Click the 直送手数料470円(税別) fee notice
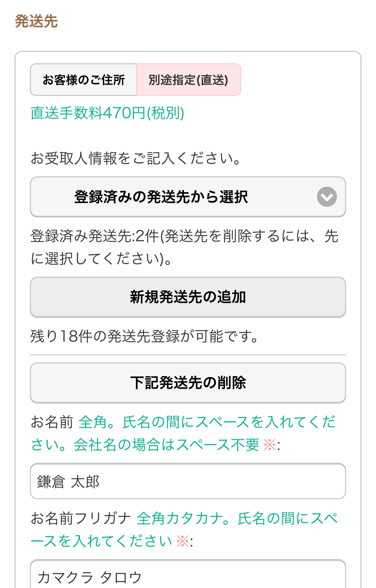Viewport: 376px width, 588px height. [107, 113]
